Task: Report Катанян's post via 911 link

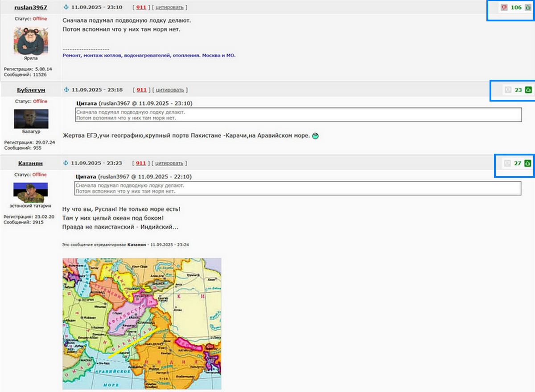Action: click(x=141, y=163)
